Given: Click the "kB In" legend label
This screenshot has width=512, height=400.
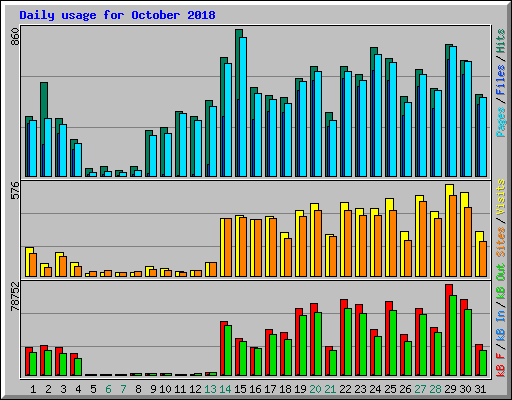Looking at the screenshot, I should 501,325.
